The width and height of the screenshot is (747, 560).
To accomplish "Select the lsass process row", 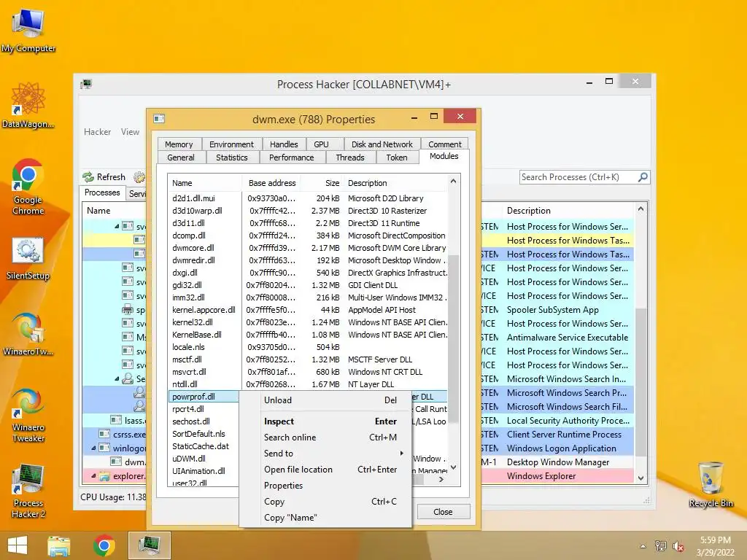I will click(115, 421).
